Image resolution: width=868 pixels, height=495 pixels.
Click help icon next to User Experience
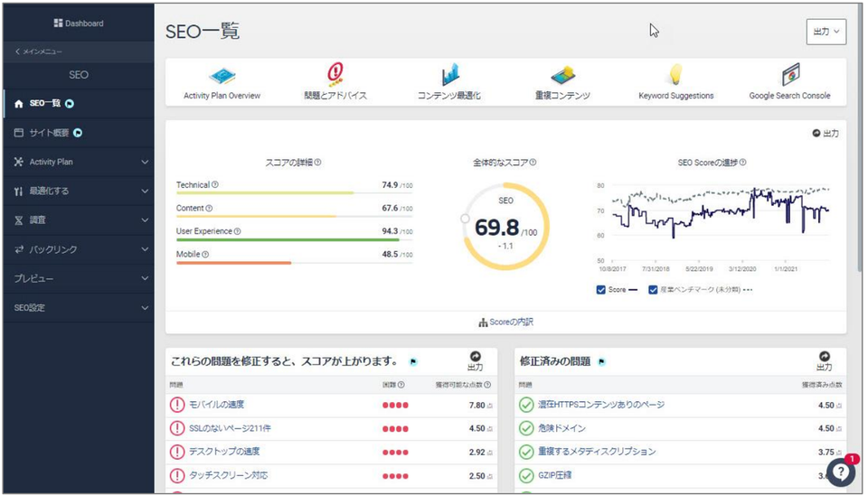tap(237, 231)
